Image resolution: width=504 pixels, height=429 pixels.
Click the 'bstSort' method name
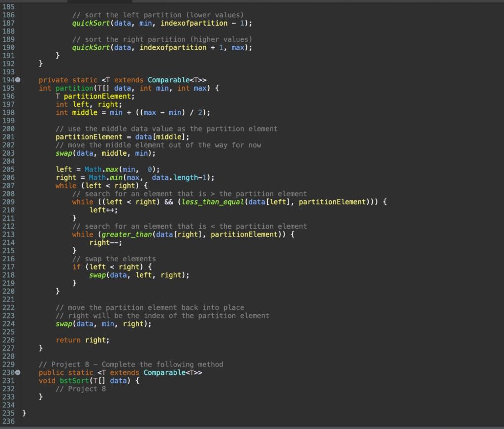pos(74,381)
